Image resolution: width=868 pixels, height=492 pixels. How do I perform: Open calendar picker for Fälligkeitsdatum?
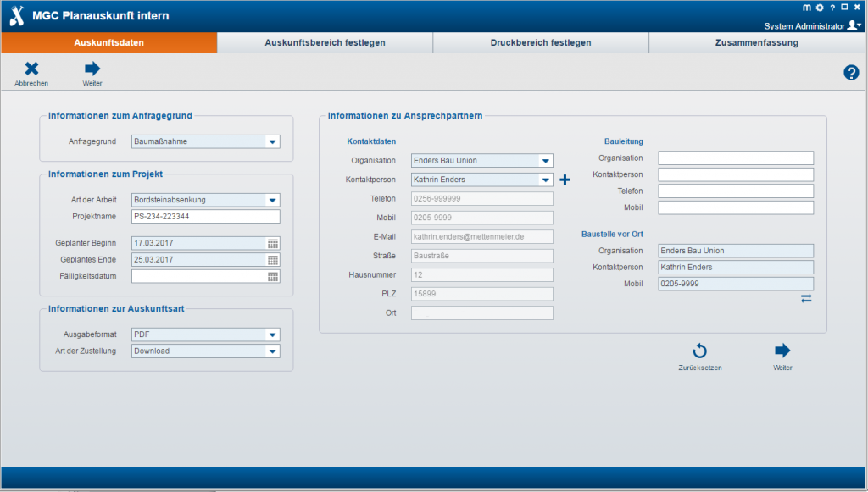tap(273, 276)
